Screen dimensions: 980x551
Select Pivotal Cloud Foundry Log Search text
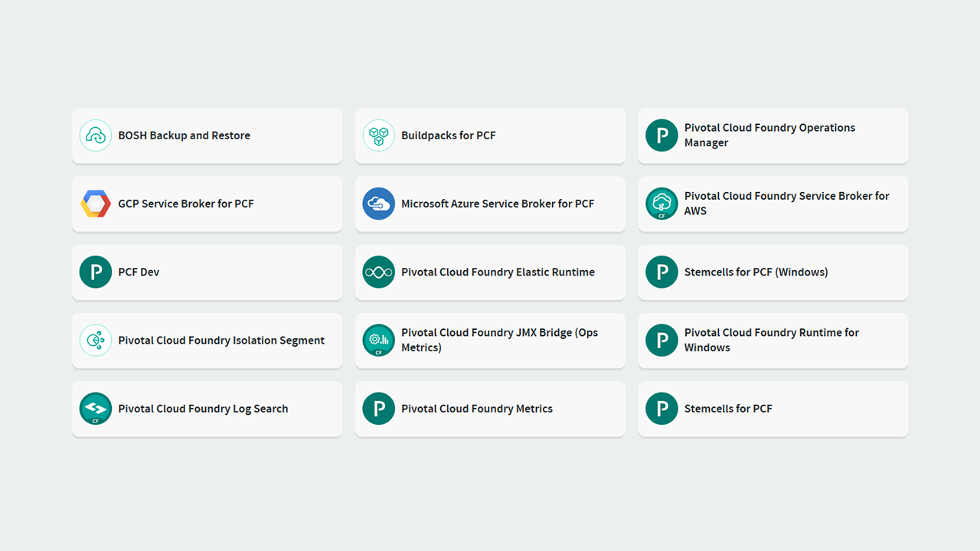(203, 409)
